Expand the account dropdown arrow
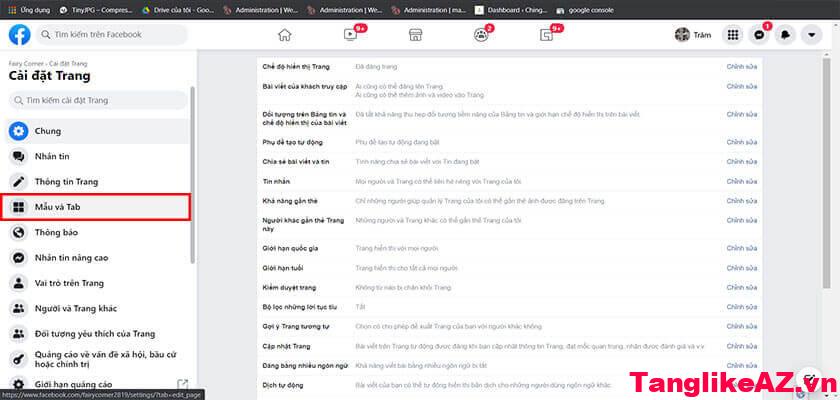840x400 pixels. pyautogui.click(x=814, y=34)
